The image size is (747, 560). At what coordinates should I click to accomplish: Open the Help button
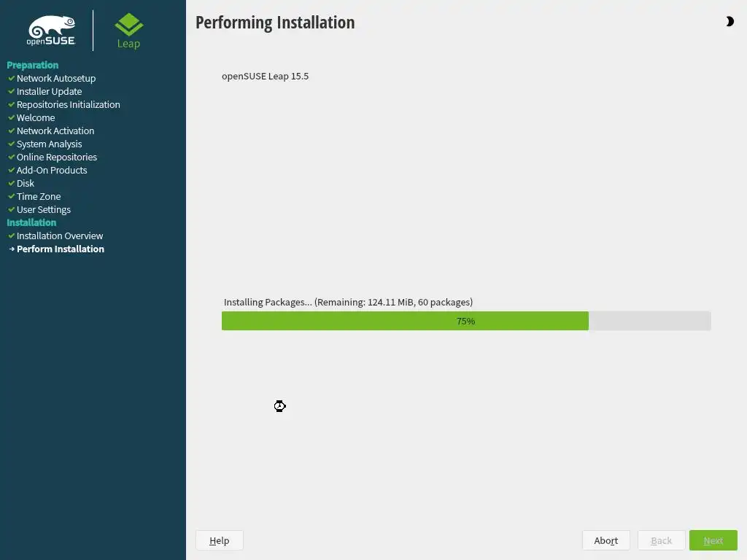(220, 540)
